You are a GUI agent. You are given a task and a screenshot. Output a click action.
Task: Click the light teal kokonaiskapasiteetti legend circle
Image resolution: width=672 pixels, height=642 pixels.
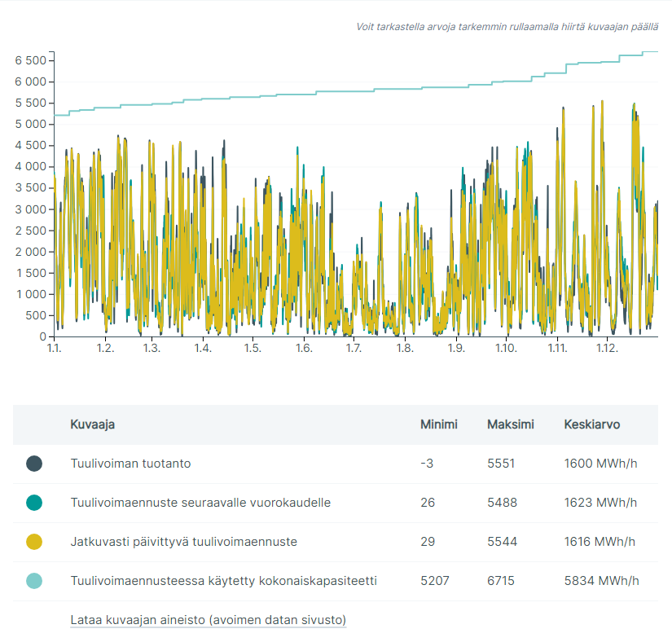coord(34,581)
